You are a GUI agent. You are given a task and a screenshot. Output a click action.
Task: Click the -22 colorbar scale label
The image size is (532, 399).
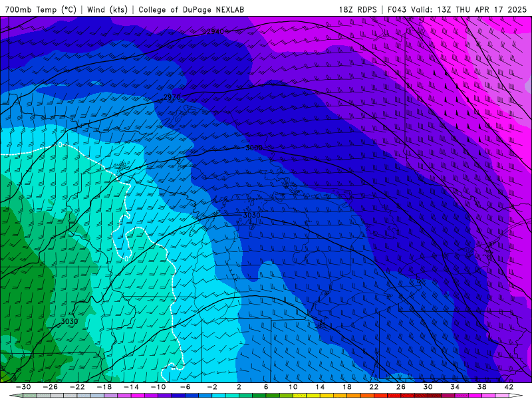point(77,387)
